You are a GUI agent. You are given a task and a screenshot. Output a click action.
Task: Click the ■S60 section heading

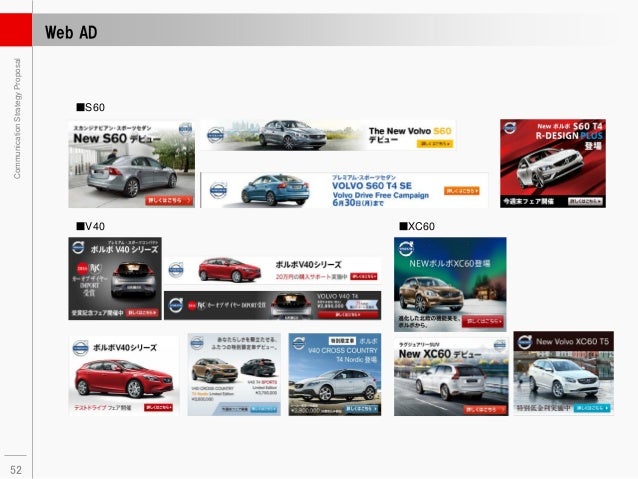pyautogui.click(x=90, y=107)
